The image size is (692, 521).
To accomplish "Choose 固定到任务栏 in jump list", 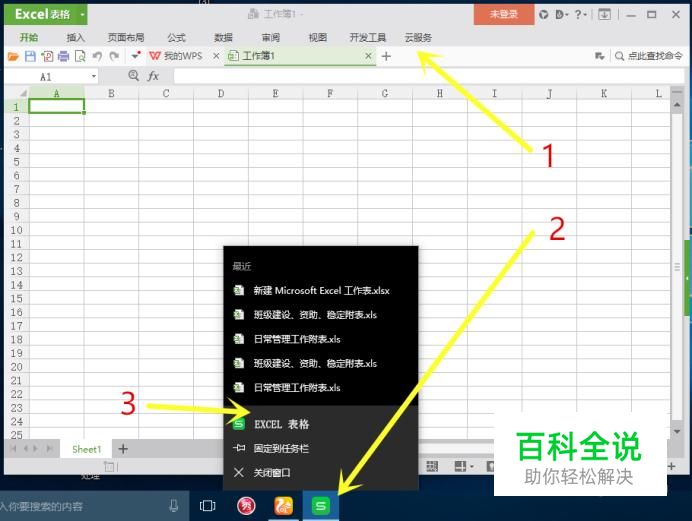I will 321,448.
